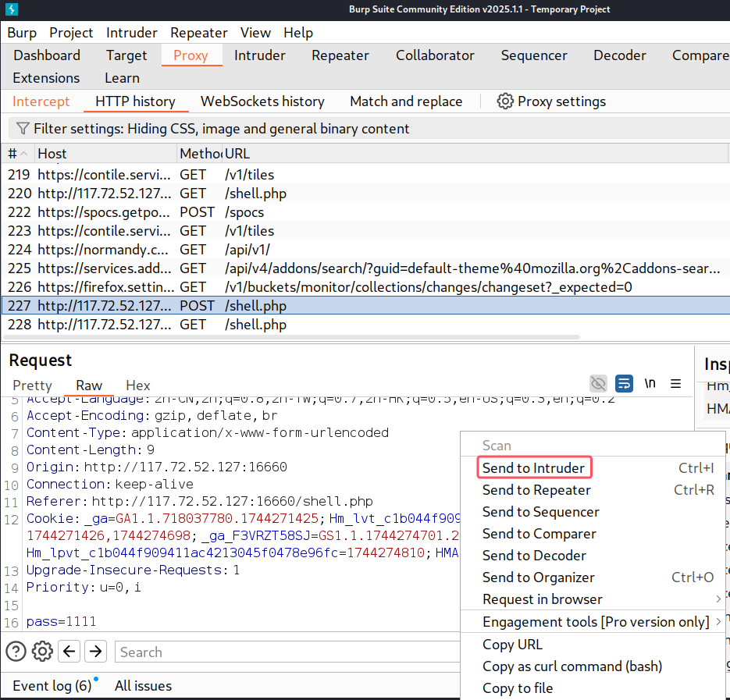Click the request Search input field
This screenshot has width=730, height=700.
click(287, 652)
